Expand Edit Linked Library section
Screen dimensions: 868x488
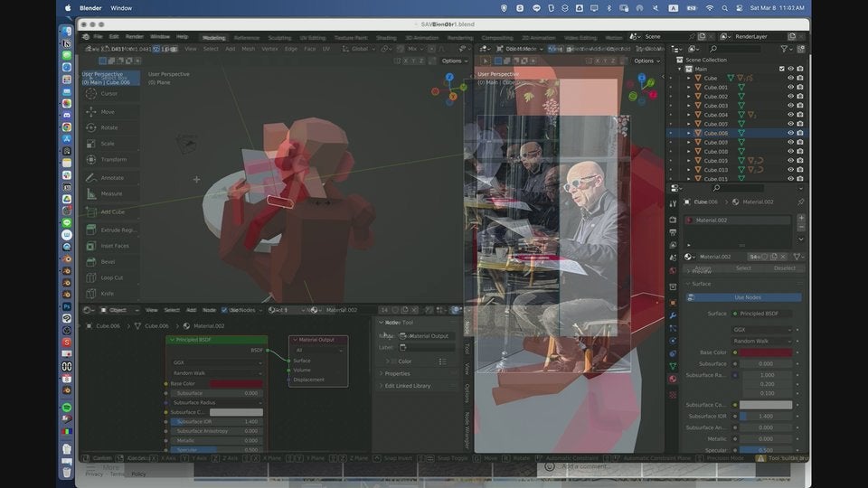408,386
